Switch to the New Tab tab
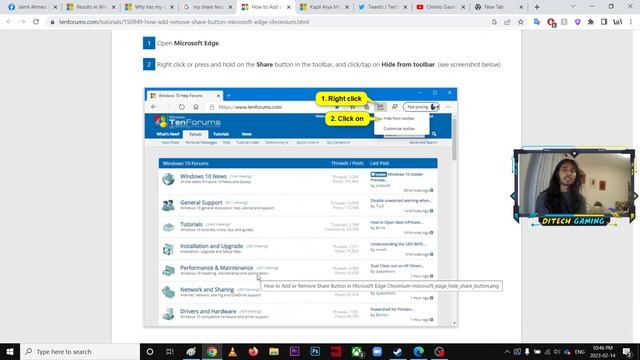The image size is (640, 360). (498, 7)
